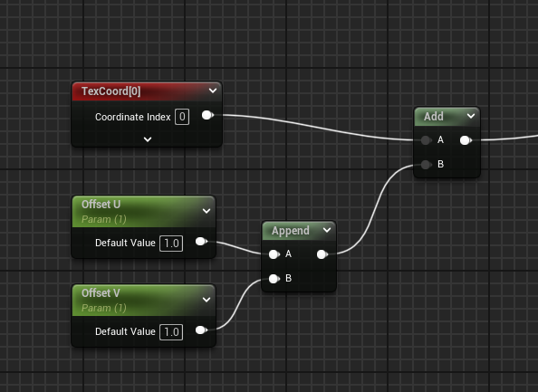538x392 pixels.
Task: Collapse the Offset U node chevron
Action: click(x=207, y=211)
